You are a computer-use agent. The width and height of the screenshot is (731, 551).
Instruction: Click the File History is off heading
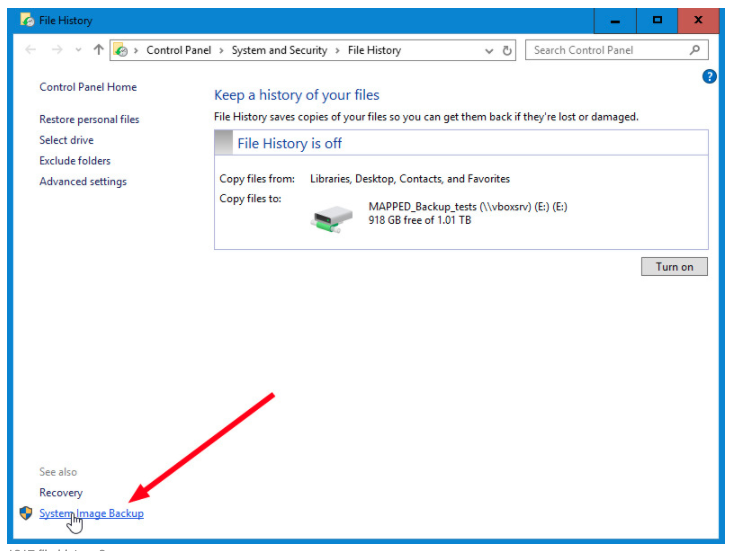point(290,143)
